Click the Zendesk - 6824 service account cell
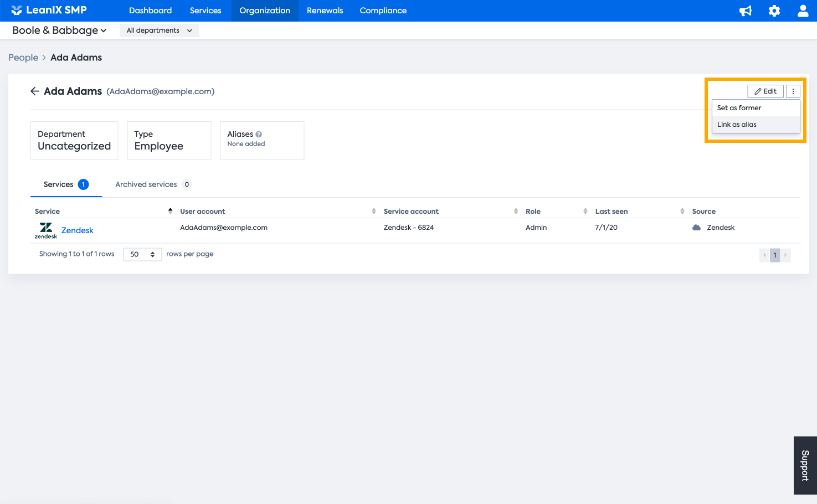Viewport: 817px width, 504px height. tap(409, 228)
